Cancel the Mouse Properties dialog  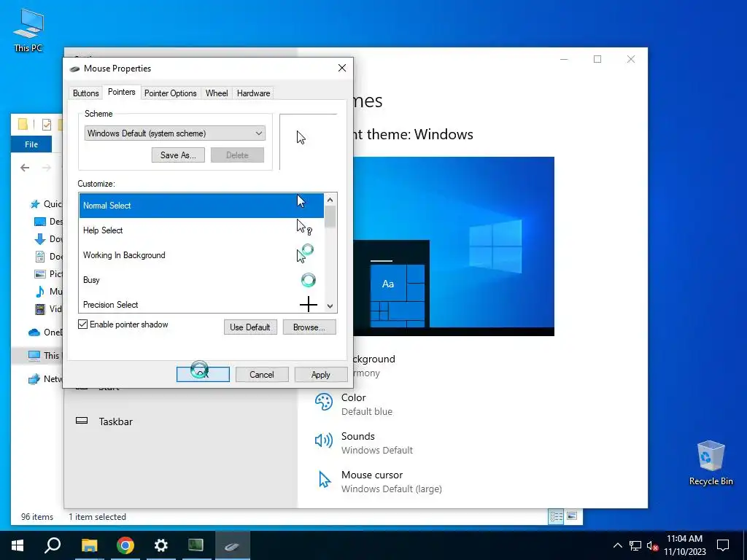(262, 375)
